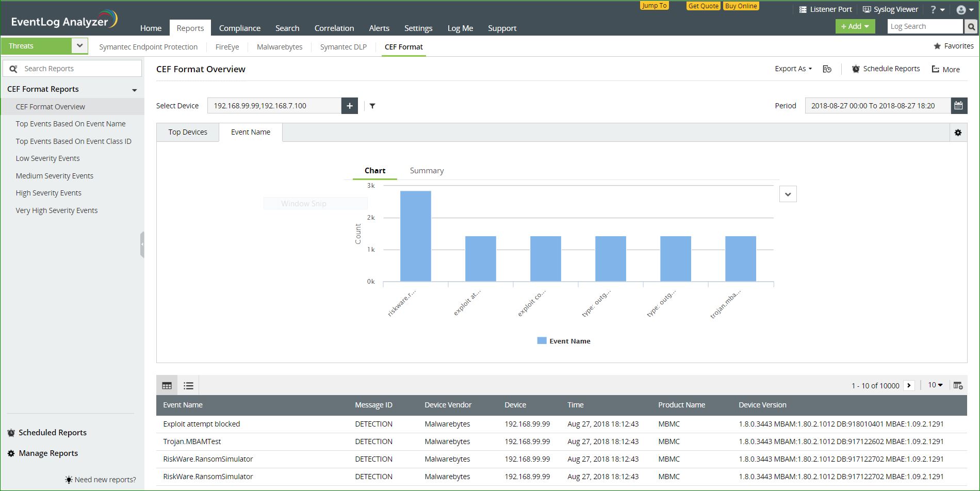Open the device filter funnel icon
980x491 pixels.
point(372,106)
